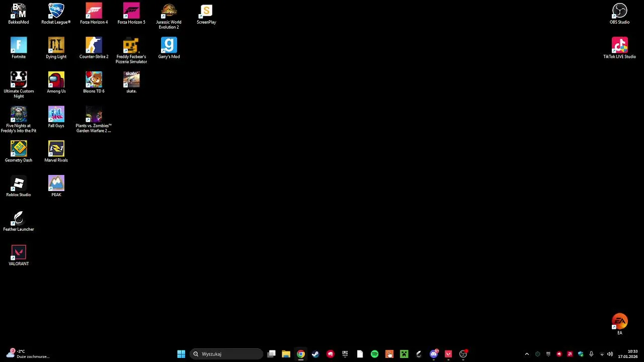Open Discord from the taskbar
644x362 pixels.
(x=434, y=354)
